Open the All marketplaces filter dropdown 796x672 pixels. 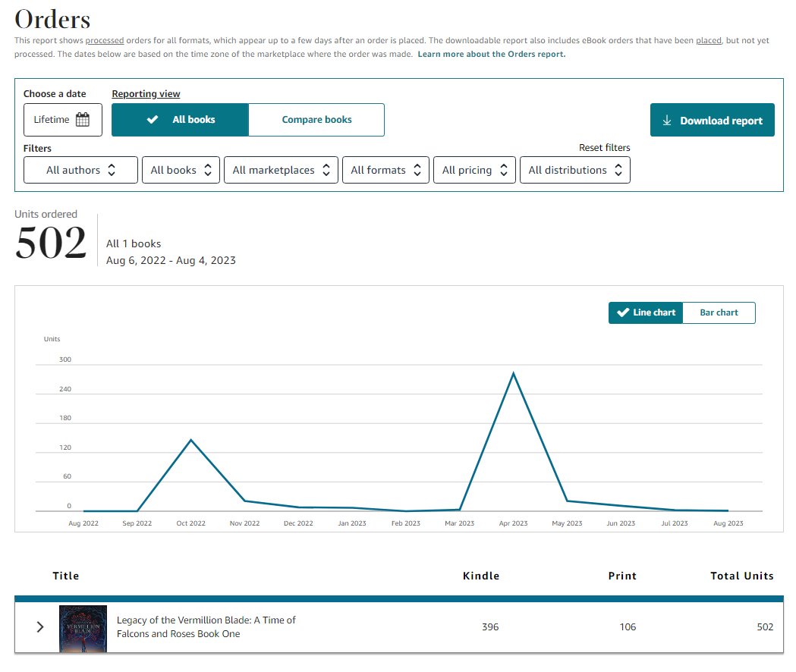[281, 170]
